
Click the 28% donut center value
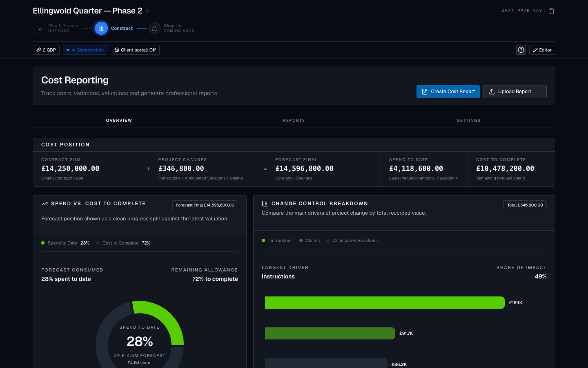click(x=140, y=341)
